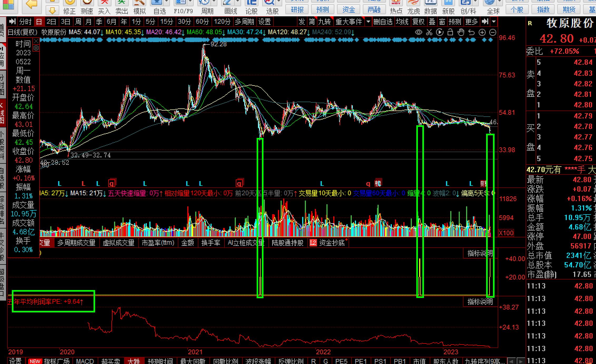This screenshot has height=364, width=596.
Task: Expand the 更多 more options menu
Action: (x=471, y=22)
